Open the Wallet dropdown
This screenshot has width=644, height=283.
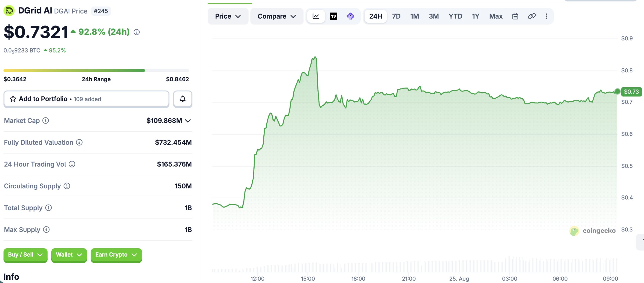(69, 255)
